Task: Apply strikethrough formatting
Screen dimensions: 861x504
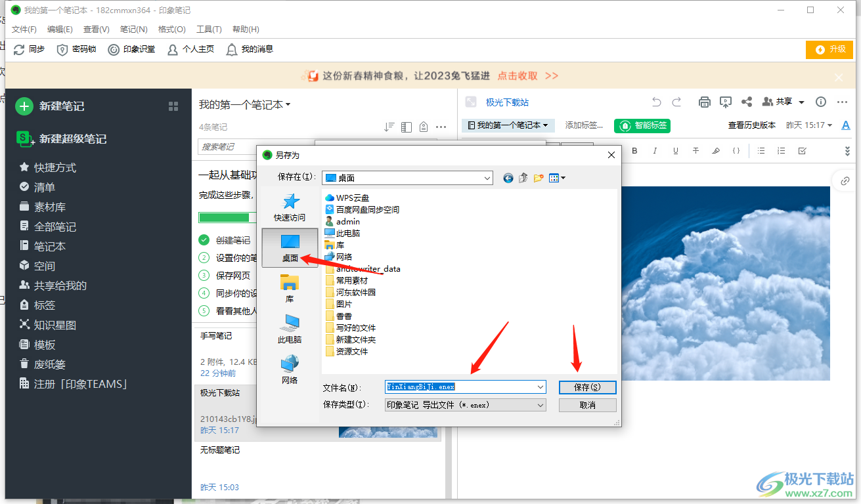Action: (x=695, y=151)
